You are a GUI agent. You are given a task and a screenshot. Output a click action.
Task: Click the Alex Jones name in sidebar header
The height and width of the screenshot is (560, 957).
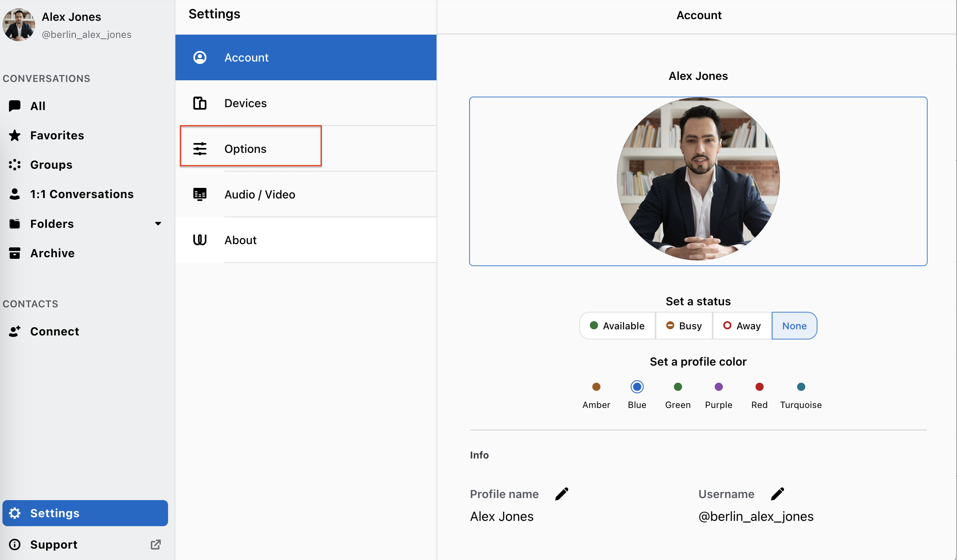coord(71,17)
